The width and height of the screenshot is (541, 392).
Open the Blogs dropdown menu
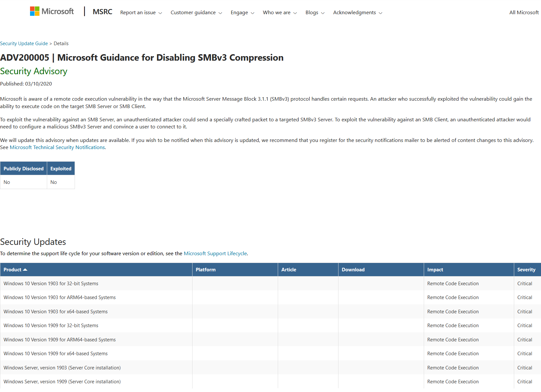315,13
